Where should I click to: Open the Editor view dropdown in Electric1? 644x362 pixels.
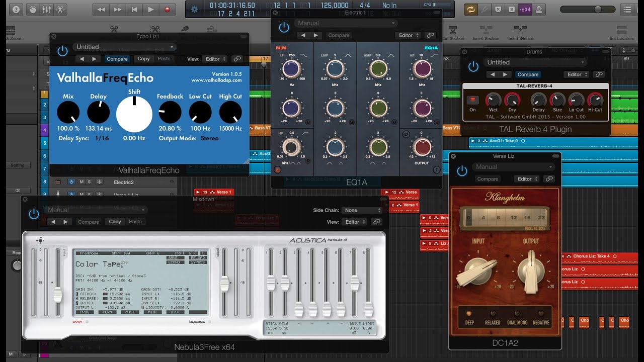(x=409, y=35)
